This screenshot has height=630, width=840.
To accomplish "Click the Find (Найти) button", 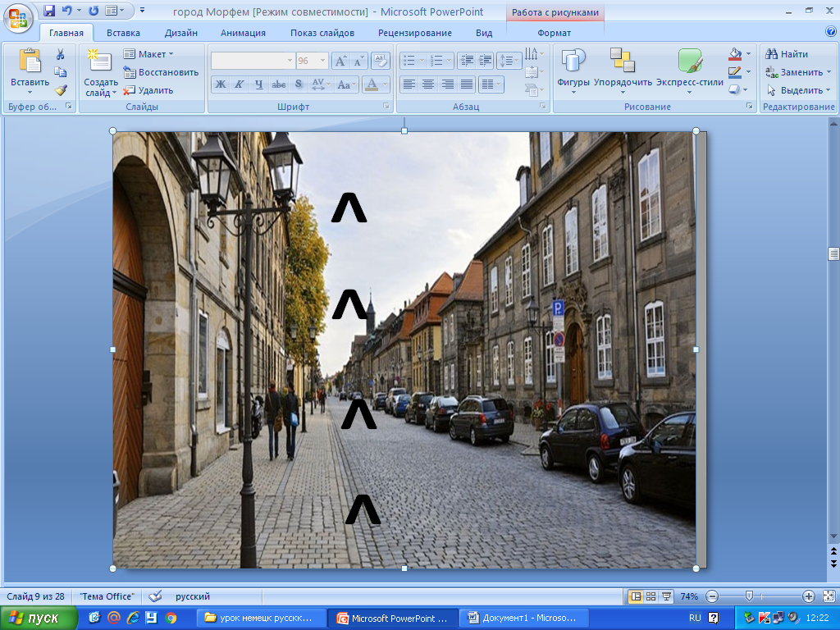I will click(x=787, y=54).
